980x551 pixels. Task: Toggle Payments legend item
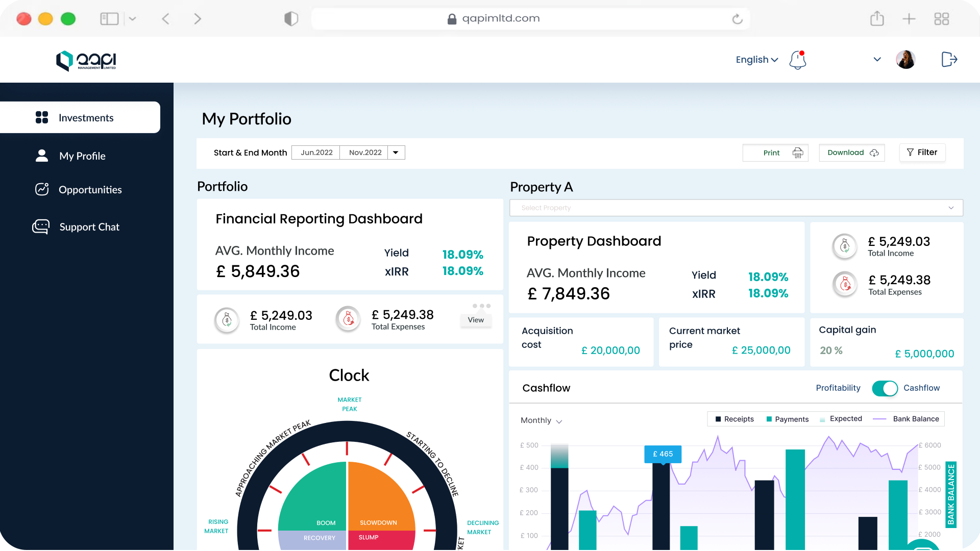click(x=788, y=419)
